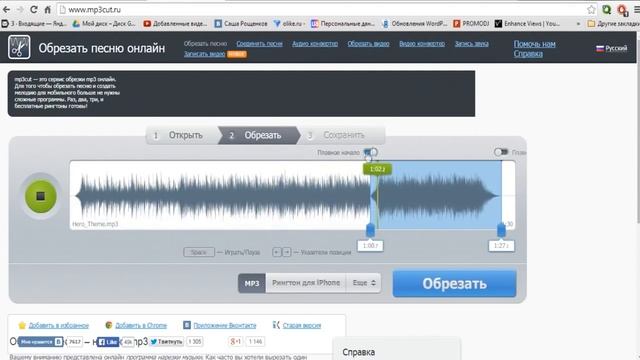Open the olike.ru bookmark

point(288,24)
